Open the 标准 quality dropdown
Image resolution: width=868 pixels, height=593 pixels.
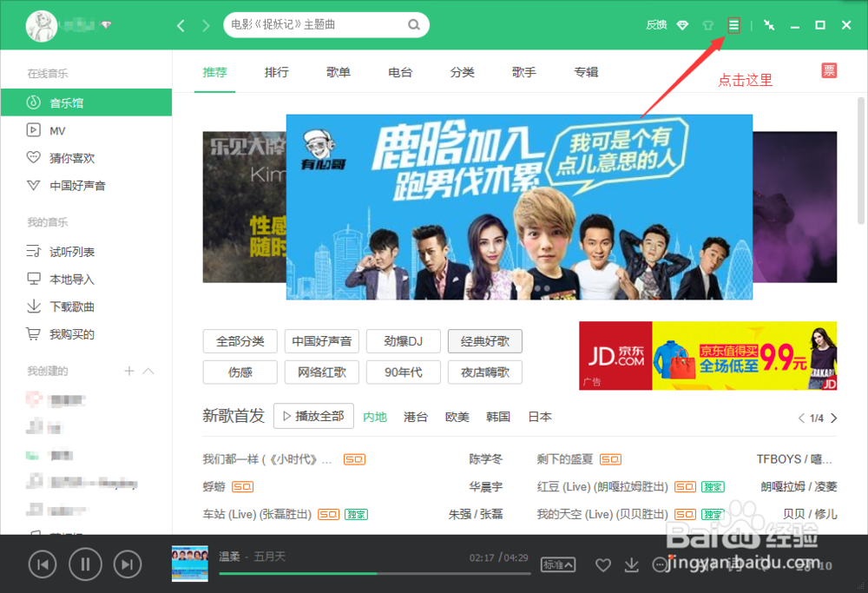[557, 564]
